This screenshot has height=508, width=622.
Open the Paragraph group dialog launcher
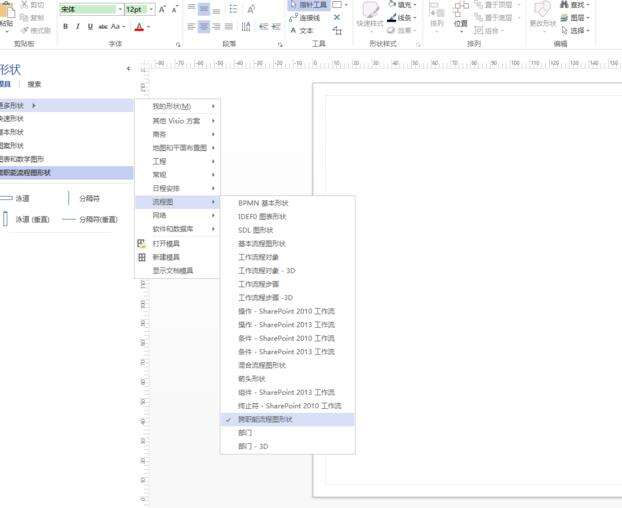(x=280, y=45)
